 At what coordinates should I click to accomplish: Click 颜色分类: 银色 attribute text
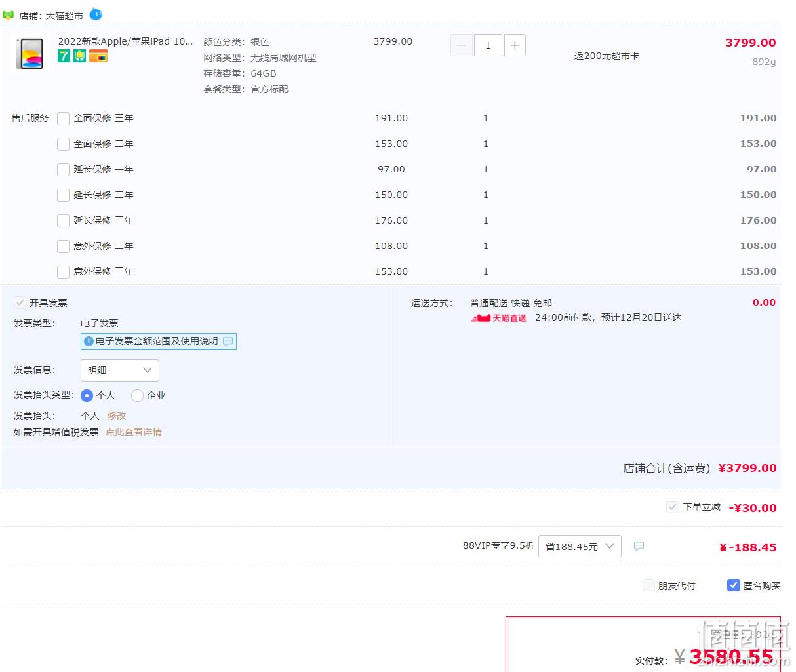coord(236,42)
